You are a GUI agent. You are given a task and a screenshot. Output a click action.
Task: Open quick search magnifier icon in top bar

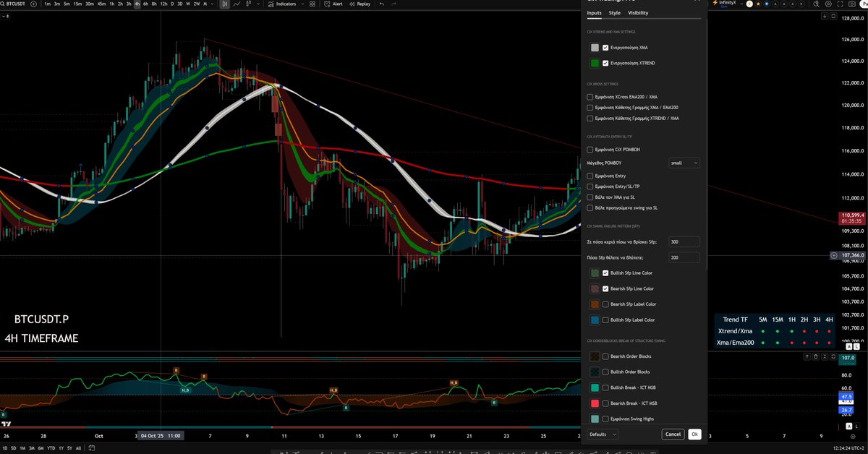pos(816,4)
